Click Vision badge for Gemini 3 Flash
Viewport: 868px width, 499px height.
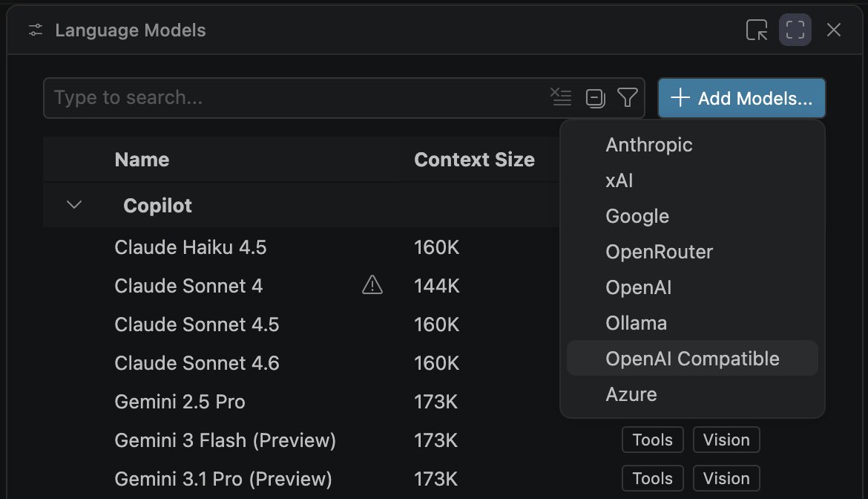click(726, 440)
